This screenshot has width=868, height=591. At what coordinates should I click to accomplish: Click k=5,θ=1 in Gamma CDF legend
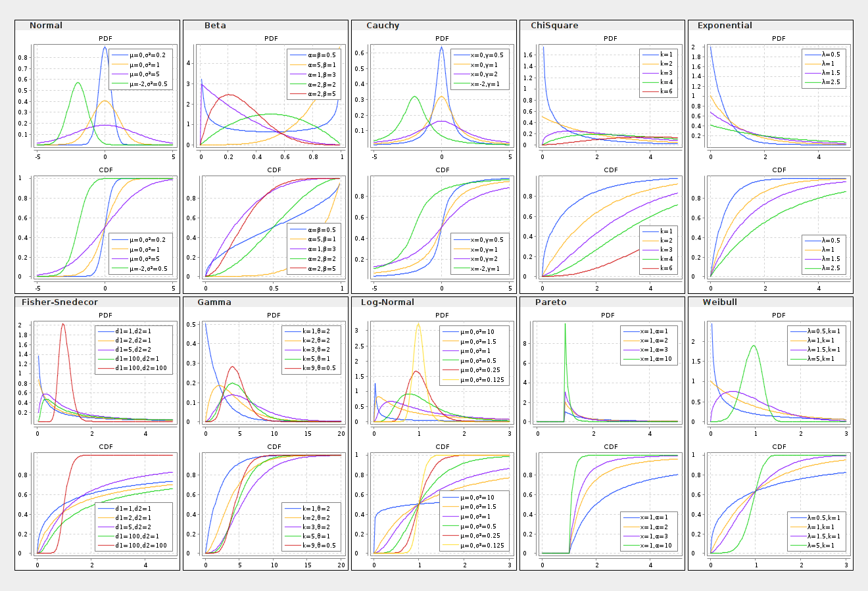tap(316, 536)
